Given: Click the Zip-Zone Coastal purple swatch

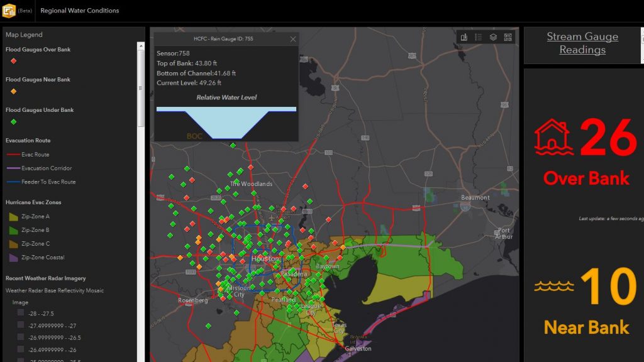Looking at the screenshot, I should pyautogui.click(x=13, y=257).
